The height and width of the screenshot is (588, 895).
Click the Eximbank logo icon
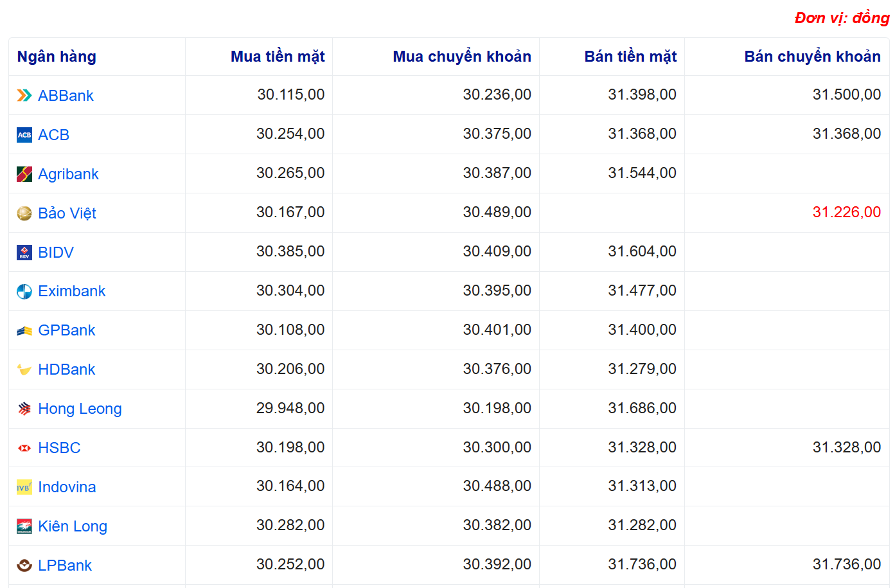tap(24, 292)
